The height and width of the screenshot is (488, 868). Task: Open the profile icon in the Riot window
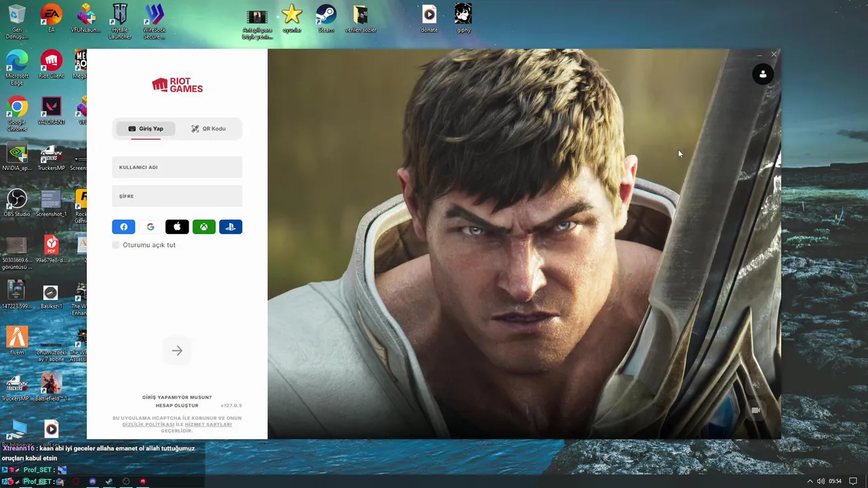pos(763,75)
